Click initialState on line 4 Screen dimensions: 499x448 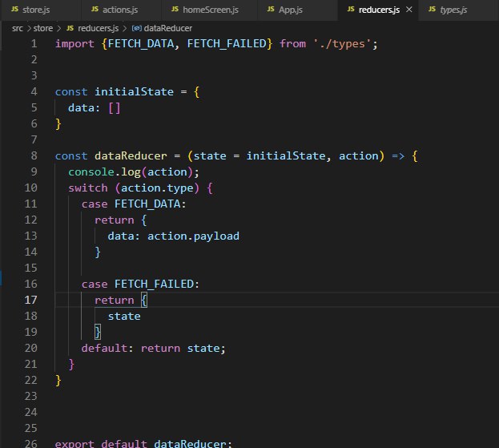134,91
